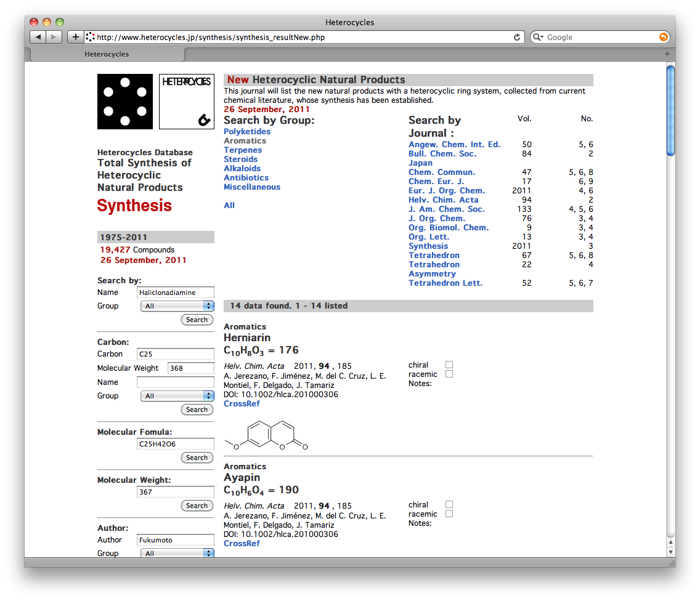Click Search button in Carbon section
Screen dimensions: 700x601
click(197, 409)
